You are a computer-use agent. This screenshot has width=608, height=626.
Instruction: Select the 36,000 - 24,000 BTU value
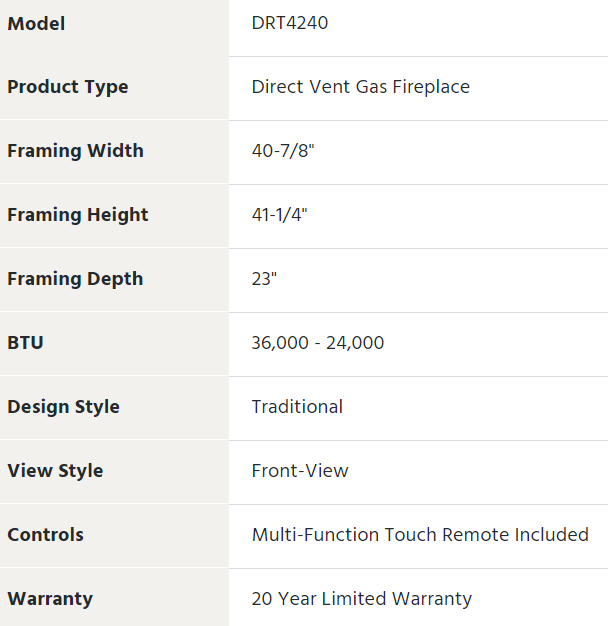318,343
